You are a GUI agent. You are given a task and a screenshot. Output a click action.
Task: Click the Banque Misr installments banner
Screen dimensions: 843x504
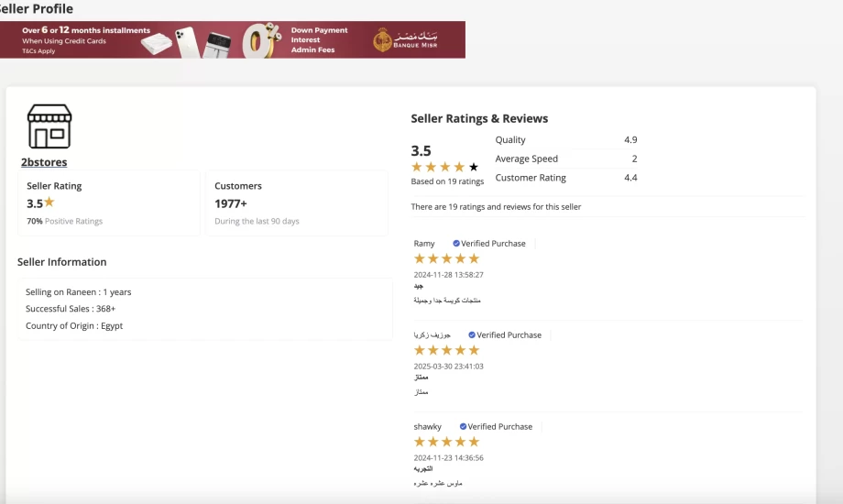point(232,39)
